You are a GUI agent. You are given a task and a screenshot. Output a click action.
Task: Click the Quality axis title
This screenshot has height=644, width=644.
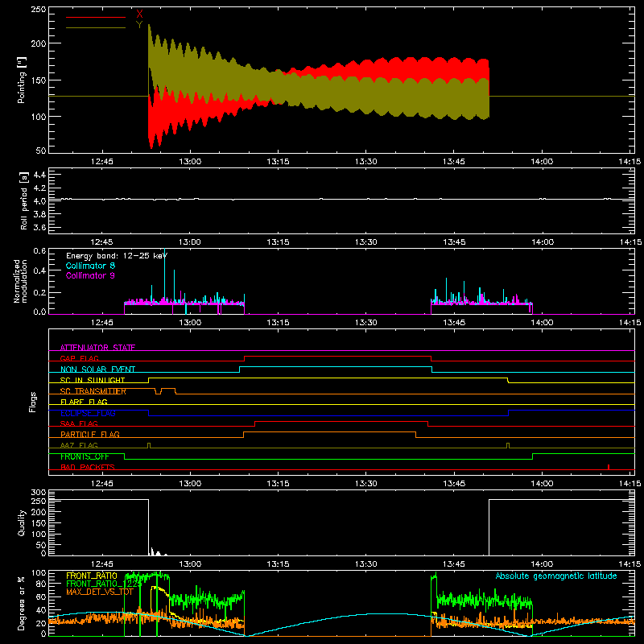[x=22, y=522]
